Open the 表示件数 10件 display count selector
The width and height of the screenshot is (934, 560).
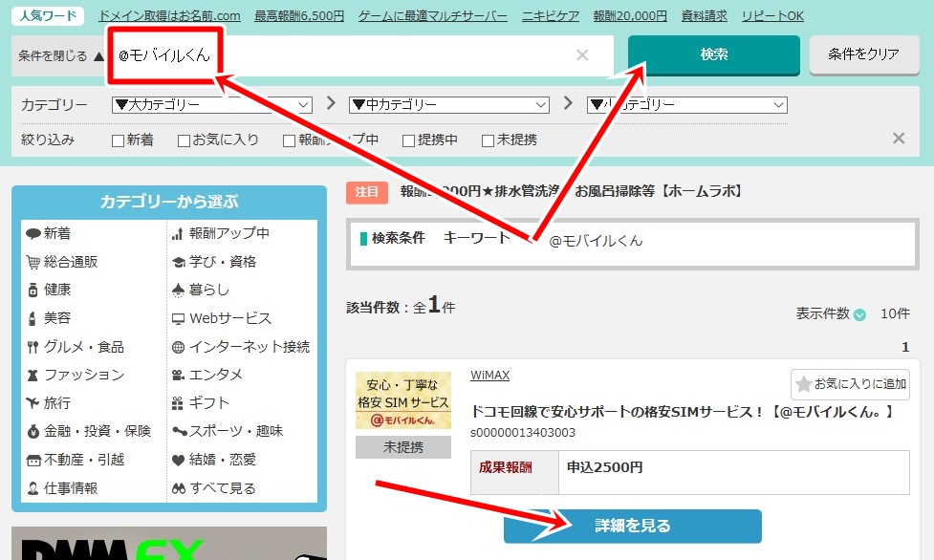(895, 314)
